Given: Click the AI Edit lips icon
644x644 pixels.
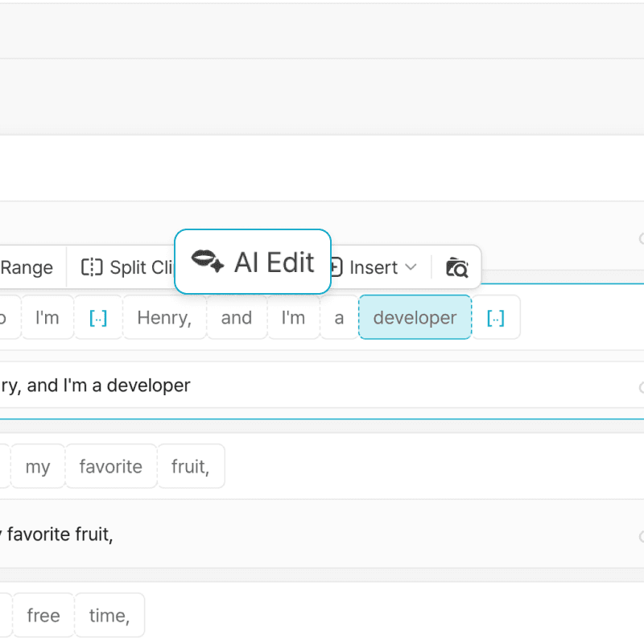Looking at the screenshot, I should tap(208, 262).
